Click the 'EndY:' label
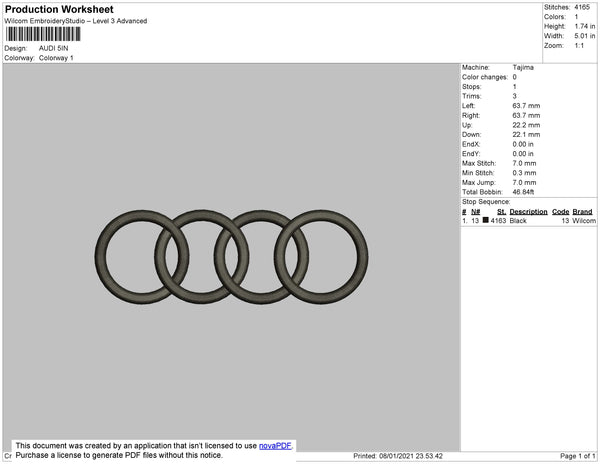The height and width of the screenshot is (464, 600). [x=471, y=154]
